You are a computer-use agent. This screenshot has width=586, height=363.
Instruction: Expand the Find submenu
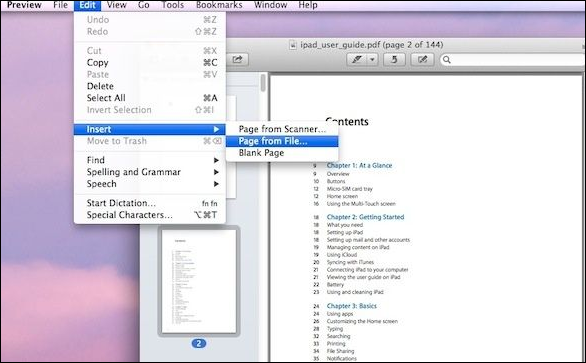(x=149, y=160)
